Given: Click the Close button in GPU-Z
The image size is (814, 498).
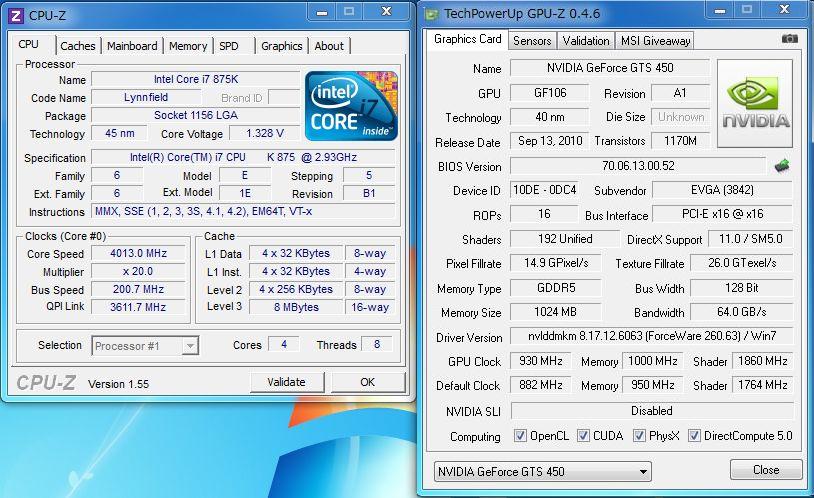Looking at the screenshot, I should (x=766, y=470).
